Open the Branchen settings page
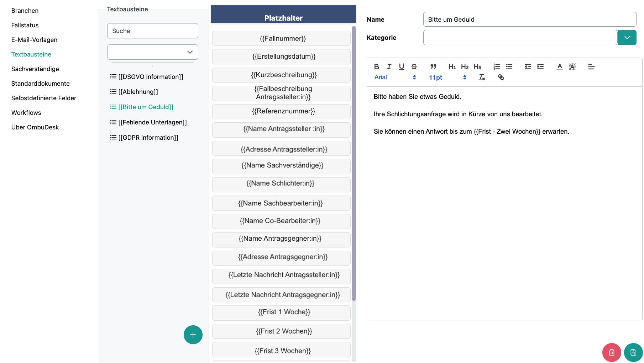 (x=25, y=11)
